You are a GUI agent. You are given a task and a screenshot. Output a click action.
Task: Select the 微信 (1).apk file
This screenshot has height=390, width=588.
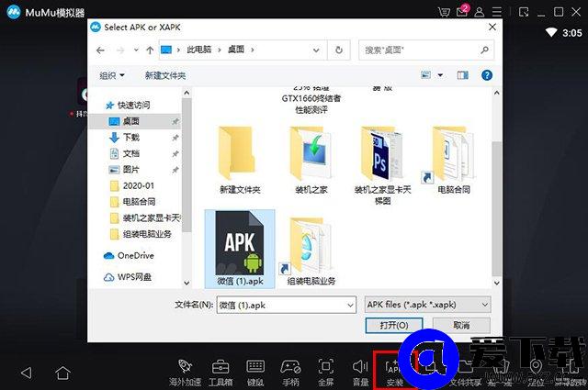(x=240, y=249)
